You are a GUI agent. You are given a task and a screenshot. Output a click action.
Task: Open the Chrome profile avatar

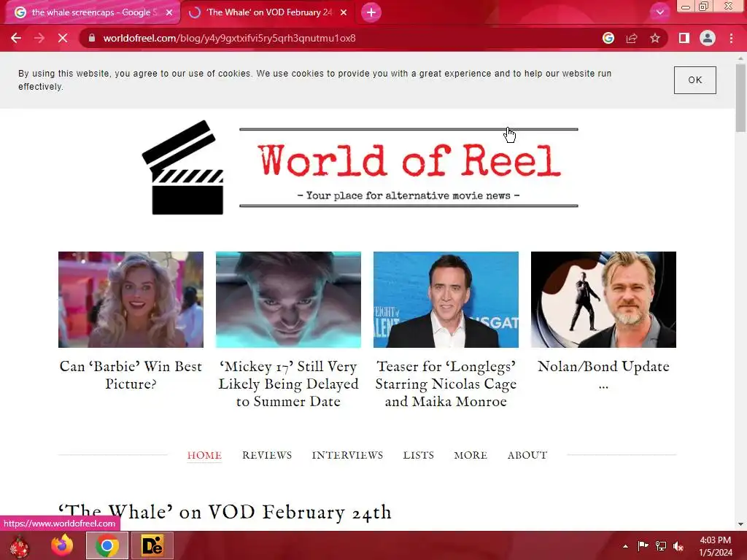(708, 38)
